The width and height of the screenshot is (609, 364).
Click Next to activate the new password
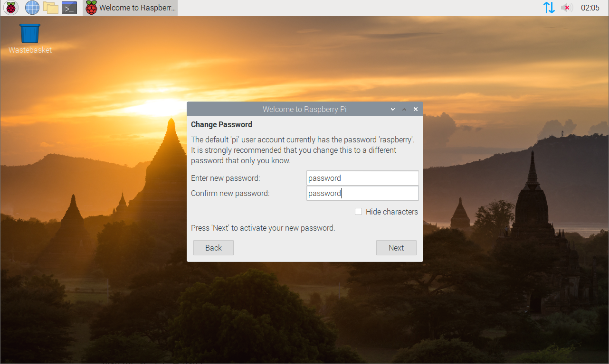pos(396,248)
